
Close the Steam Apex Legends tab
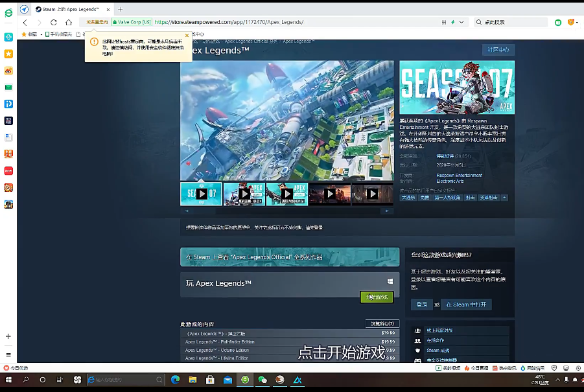pyautogui.click(x=108, y=9)
